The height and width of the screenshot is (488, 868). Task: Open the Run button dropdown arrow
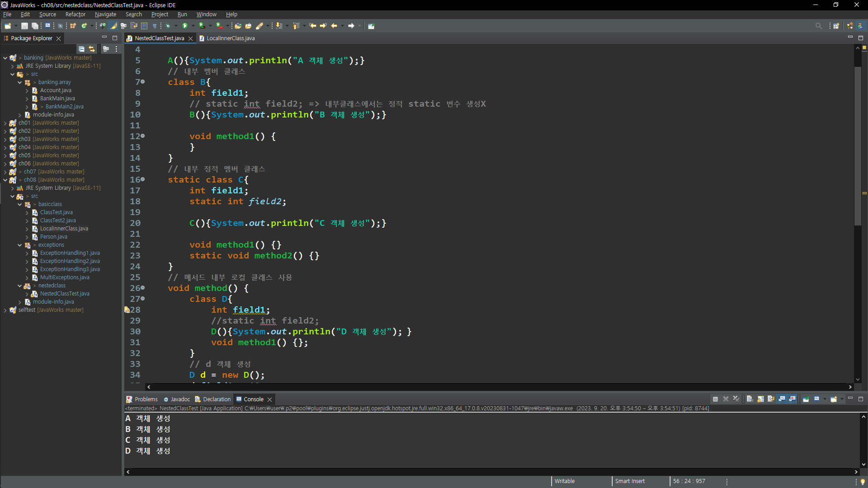pyautogui.click(x=193, y=26)
